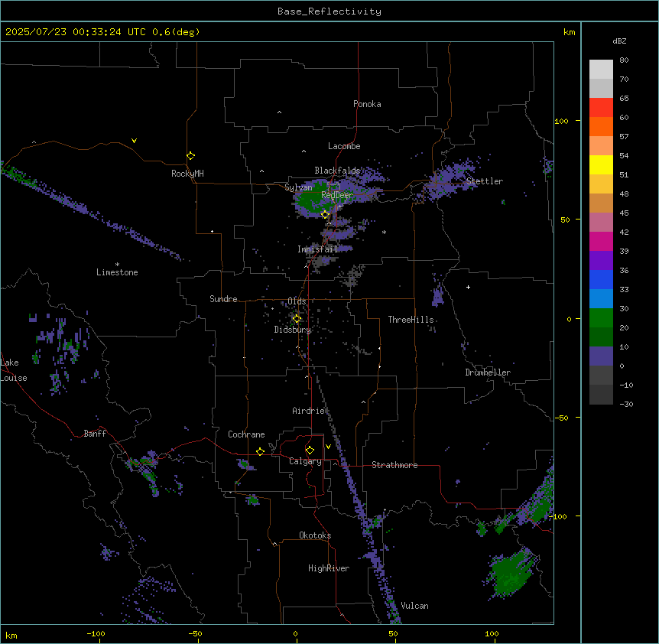Click the Okotoks town label

pyautogui.click(x=315, y=535)
